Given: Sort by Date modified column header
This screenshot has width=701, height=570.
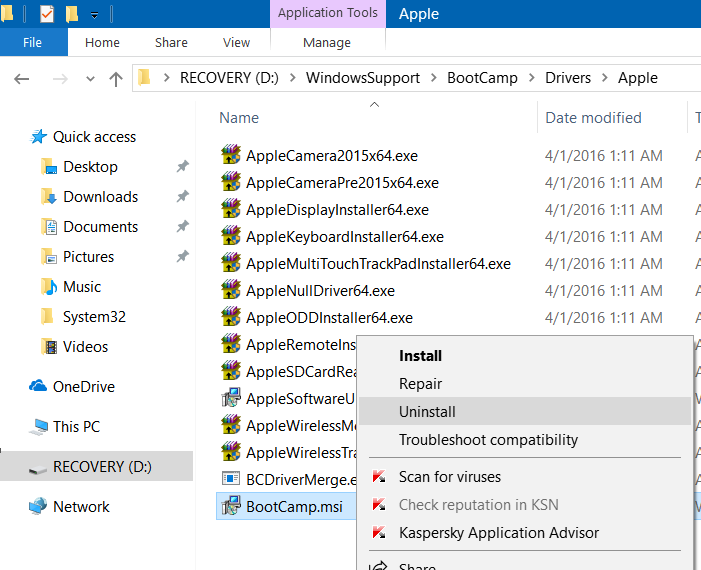Looking at the screenshot, I should click(x=593, y=118).
